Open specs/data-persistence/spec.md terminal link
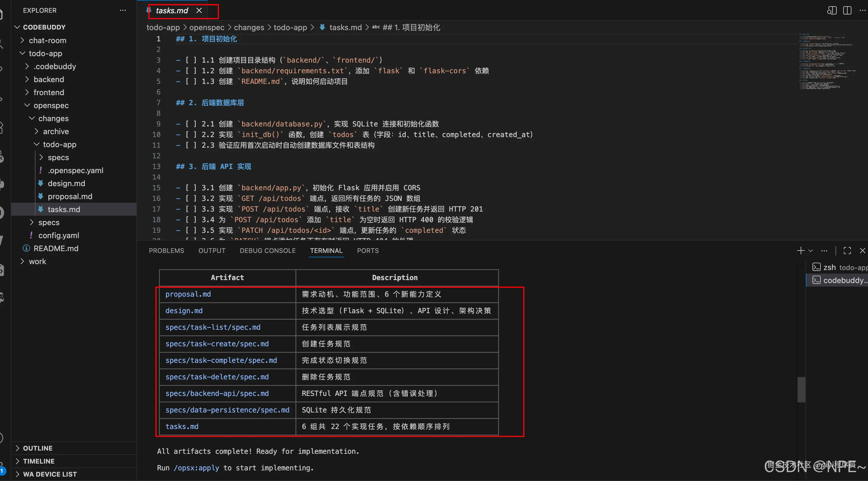This screenshot has height=481, width=868. click(x=227, y=409)
